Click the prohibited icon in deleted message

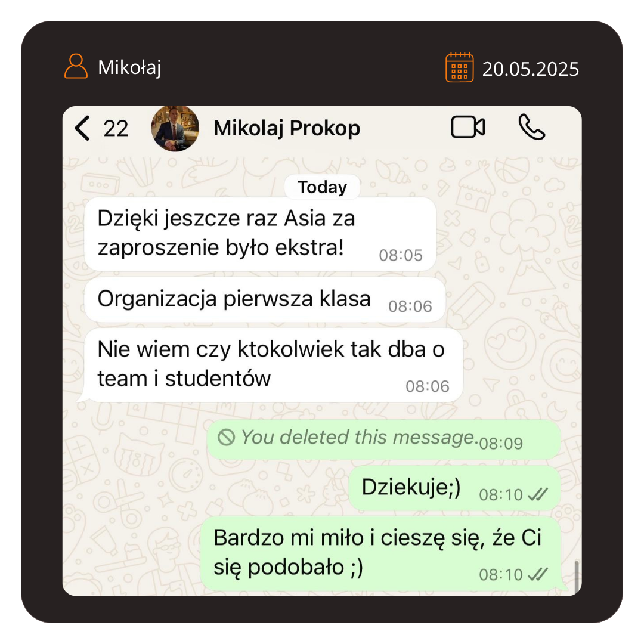pyautogui.click(x=227, y=437)
